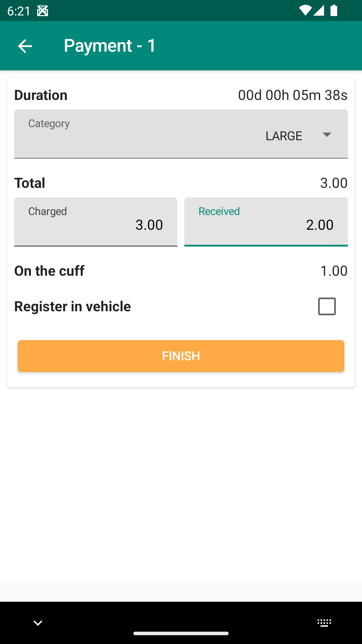Image resolution: width=362 pixels, height=644 pixels.
Task: Tap the Total amount value
Action: point(334,183)
